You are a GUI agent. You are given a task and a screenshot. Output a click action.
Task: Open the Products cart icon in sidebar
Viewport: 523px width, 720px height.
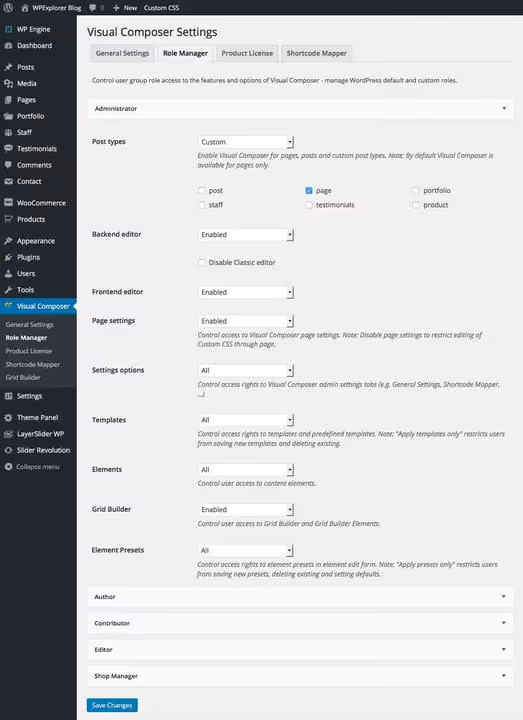click(8, 219)
